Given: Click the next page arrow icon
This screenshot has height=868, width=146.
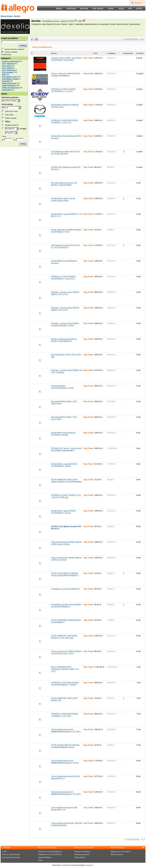Looking at the screenshot, I should (x=137, y=39).
